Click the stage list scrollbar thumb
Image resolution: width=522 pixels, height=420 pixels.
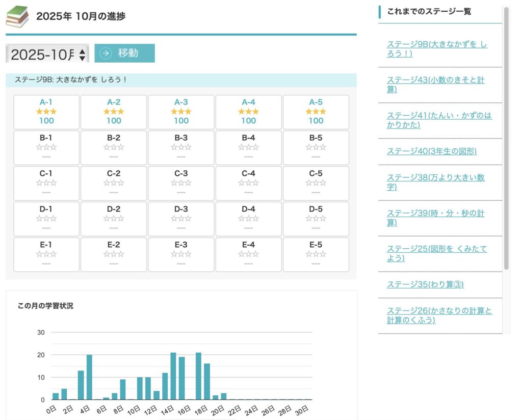click(x=506, y=138)
